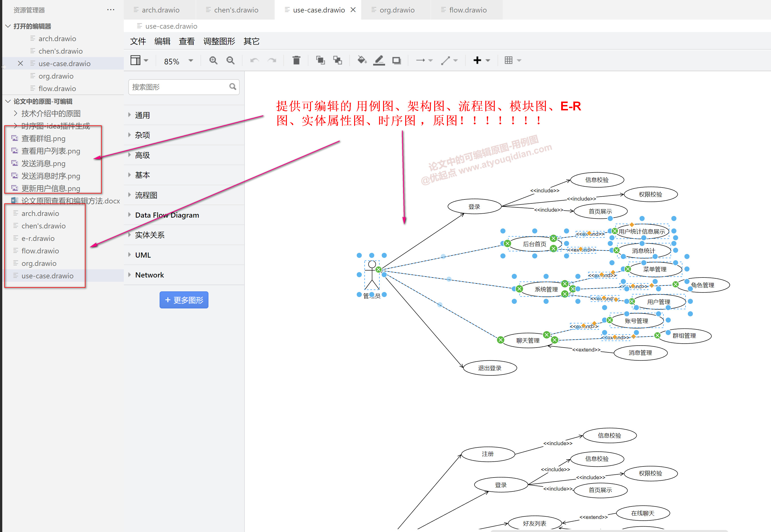771x532 pixels.
Task: Open the fill color swatch
Action: [x=362, y=60]
